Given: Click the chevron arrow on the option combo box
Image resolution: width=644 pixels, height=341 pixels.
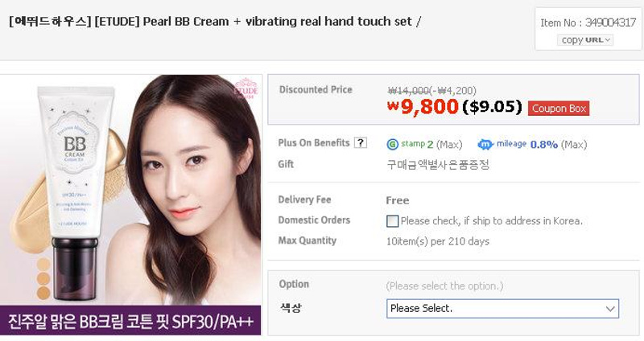Looking at the screenshot, I should click(610, 309).
